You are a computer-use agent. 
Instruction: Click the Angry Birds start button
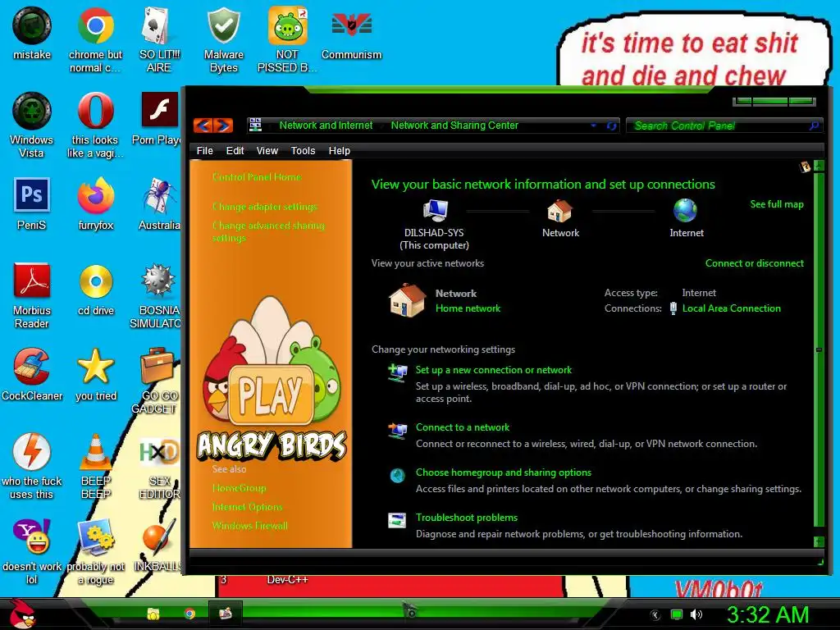click(x=21, y=614)
